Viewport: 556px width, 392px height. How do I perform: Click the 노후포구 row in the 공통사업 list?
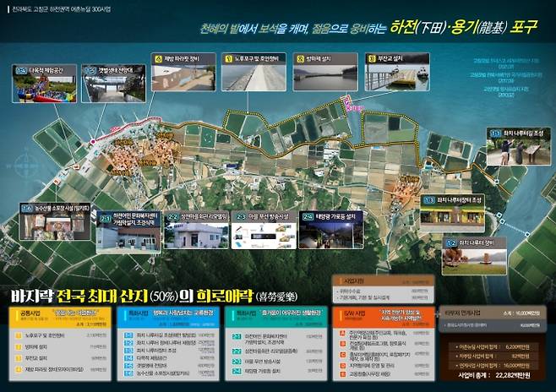click(61, 335)
